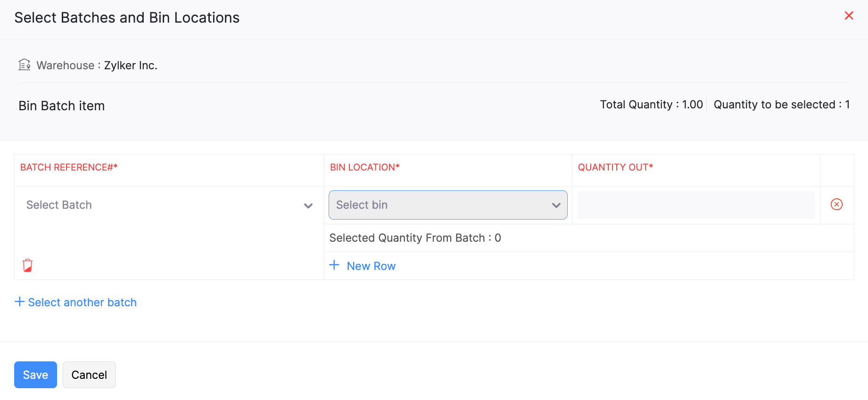This screenshot has height=400, width=868.
Task: Click the Selected Quantity From Batch text
Action: tap(415, 237)
